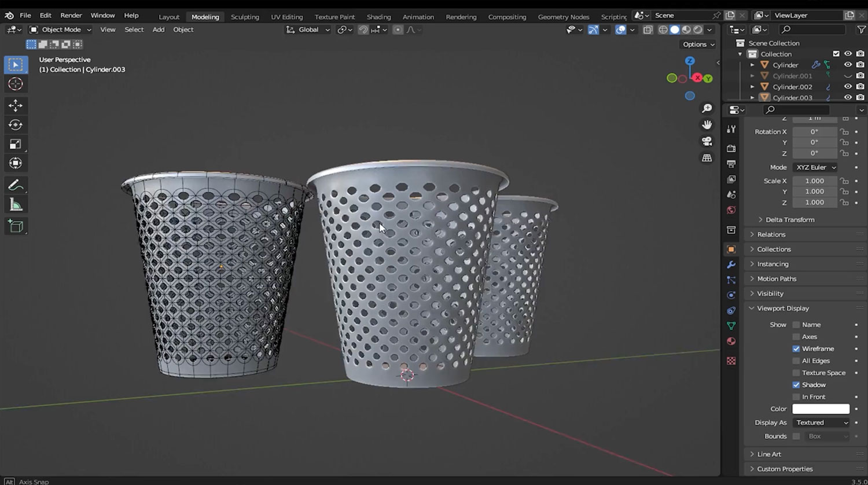Open the Display As dropdown
Image resolution: width=868 pixels, height=485 pixels.
point(820,422)
